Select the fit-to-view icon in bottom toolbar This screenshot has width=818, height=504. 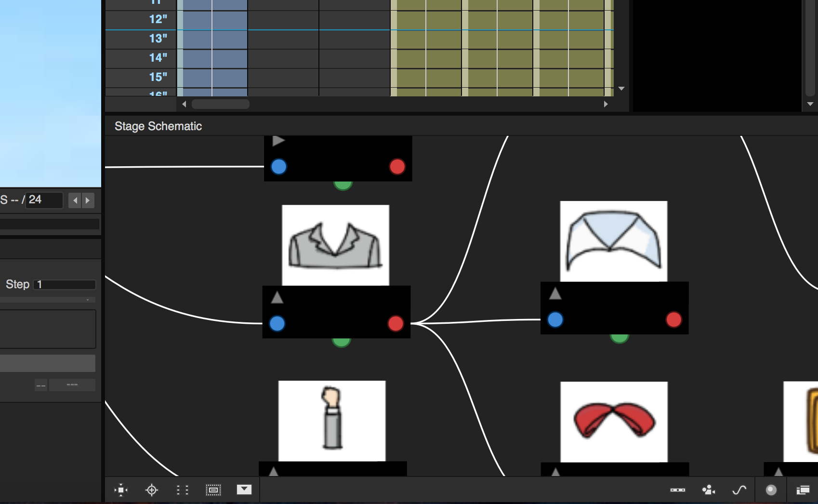[x=121, y=490]
